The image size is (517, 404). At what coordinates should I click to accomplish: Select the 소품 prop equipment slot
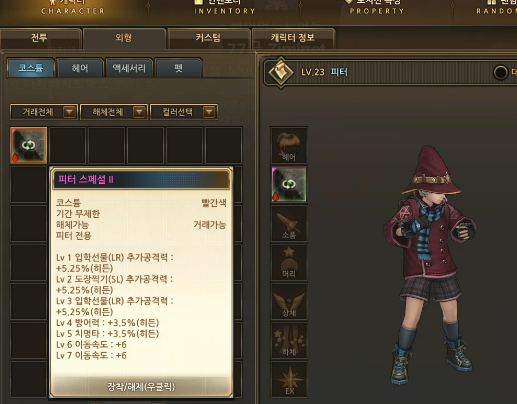point(289,223)
